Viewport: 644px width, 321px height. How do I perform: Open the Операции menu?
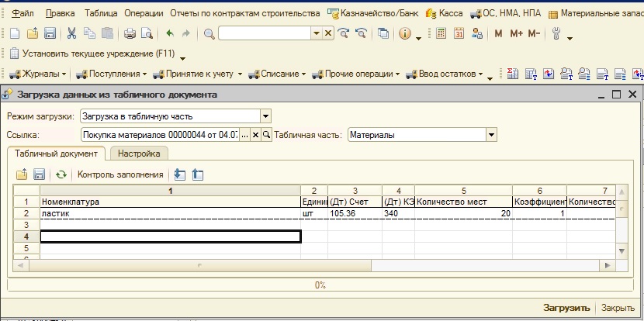click(x=145, y=14)
